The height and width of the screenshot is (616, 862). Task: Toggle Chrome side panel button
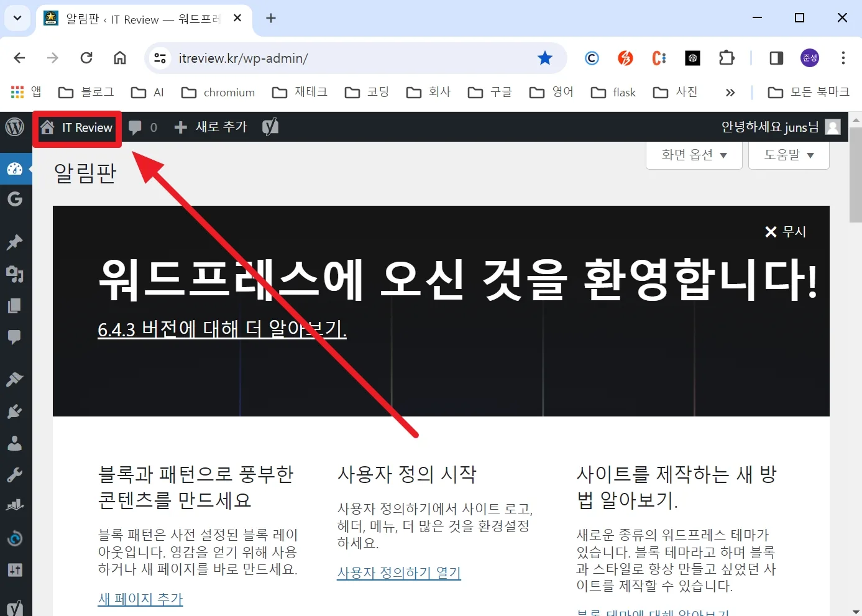point(776,58)
